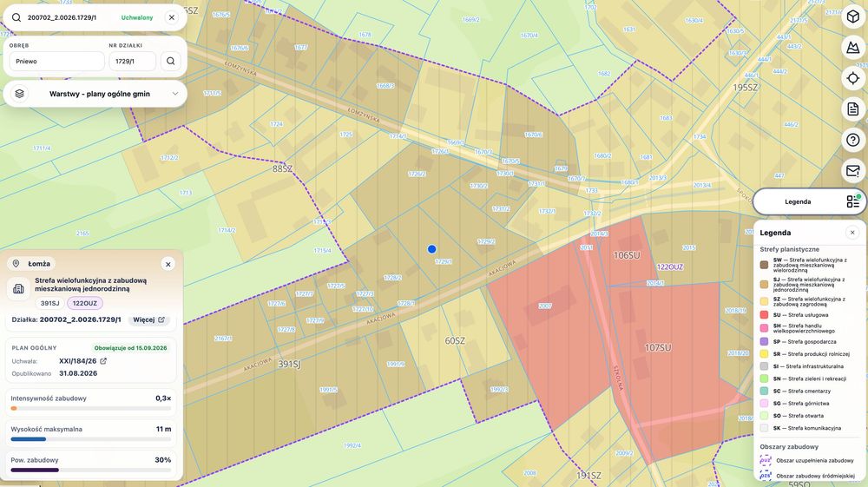The height and width of the screenshot is (487, 868).
Task: Click the SN green legend swatch
Action: click(x=764, y=378)
